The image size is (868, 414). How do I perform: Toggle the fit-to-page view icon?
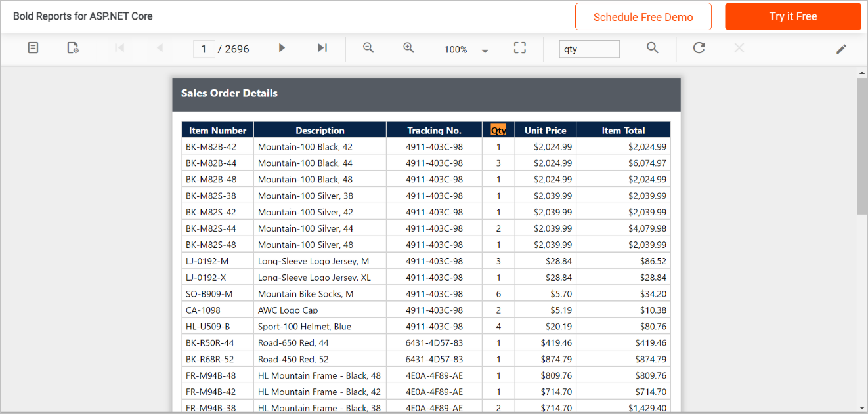click(x=519, y=48)
